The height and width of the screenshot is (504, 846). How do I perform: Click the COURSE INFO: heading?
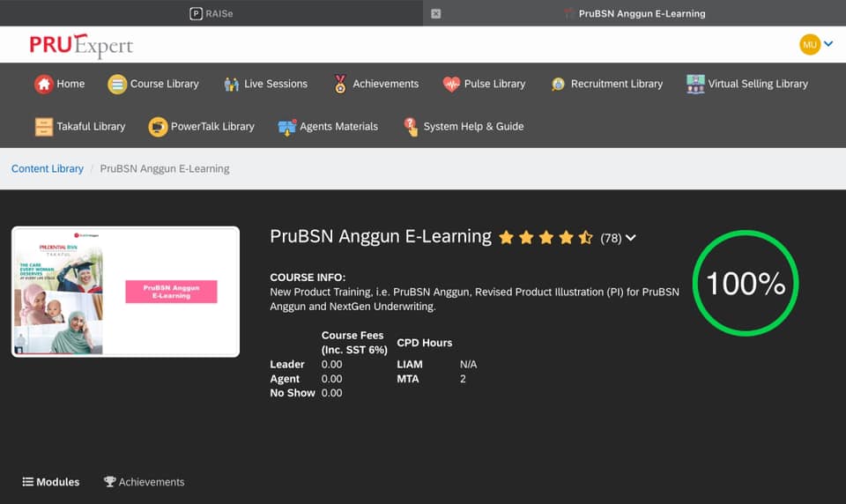click(x=308, y=278)
